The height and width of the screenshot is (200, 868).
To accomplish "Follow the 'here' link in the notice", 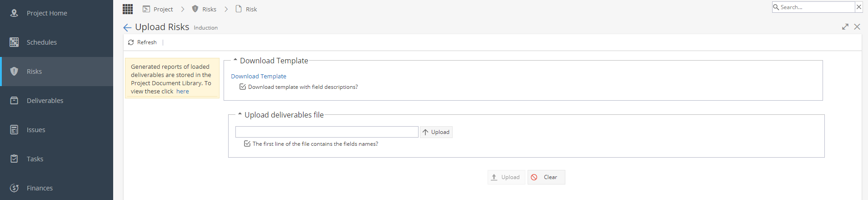I will tap(183, 91).
